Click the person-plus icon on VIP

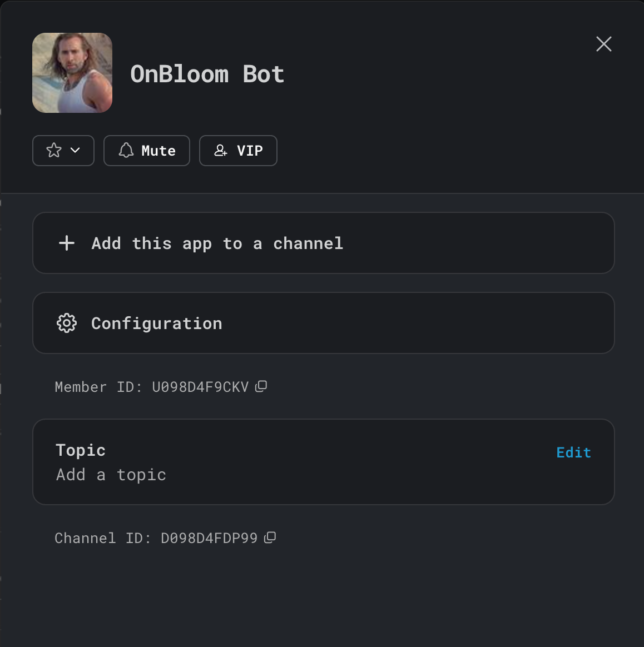pyautogui.click(x=221, y=150)
